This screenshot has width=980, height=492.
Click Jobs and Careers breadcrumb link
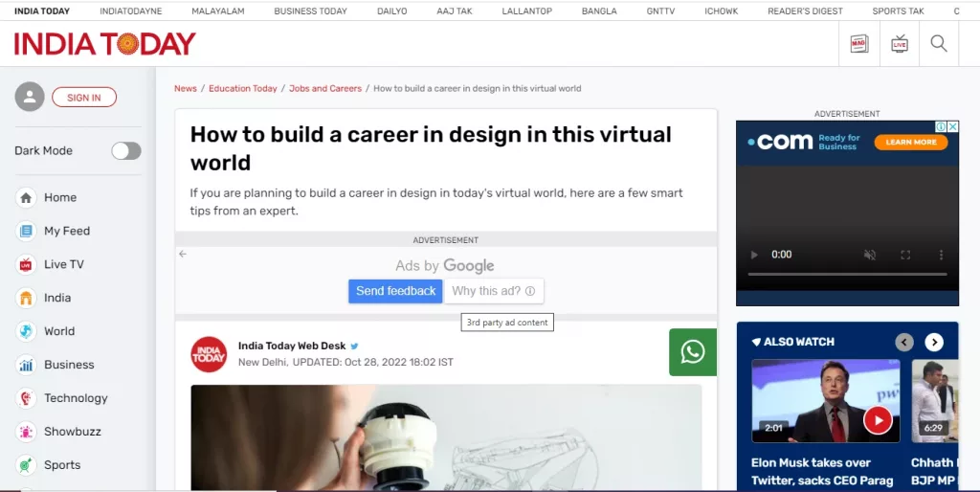pyautogui.click(x=325, y=88)
